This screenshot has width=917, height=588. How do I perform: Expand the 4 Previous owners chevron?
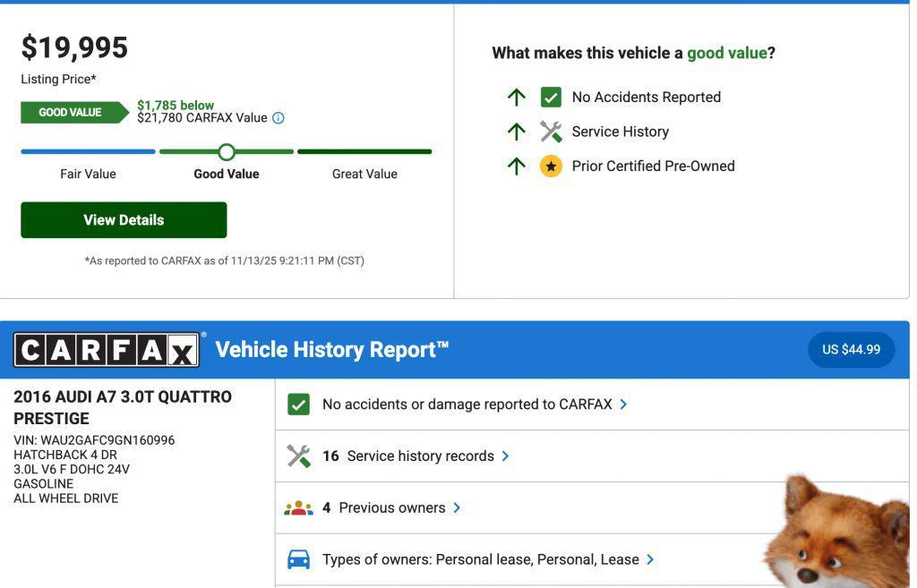coord(457,508)
